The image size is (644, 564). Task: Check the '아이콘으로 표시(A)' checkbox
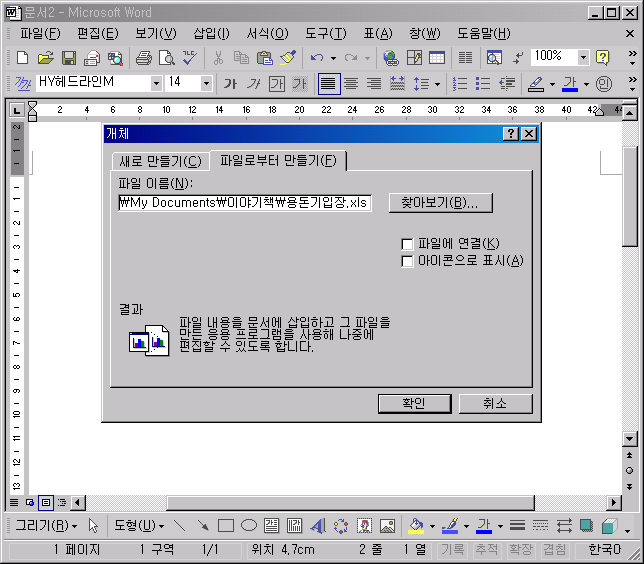pyautogui.click(x=407, y=262)
